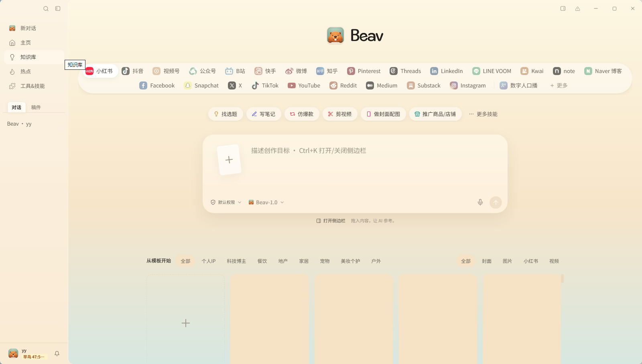Filter templates by 封面 type
The image size is (642, 364).
[487, 261]
